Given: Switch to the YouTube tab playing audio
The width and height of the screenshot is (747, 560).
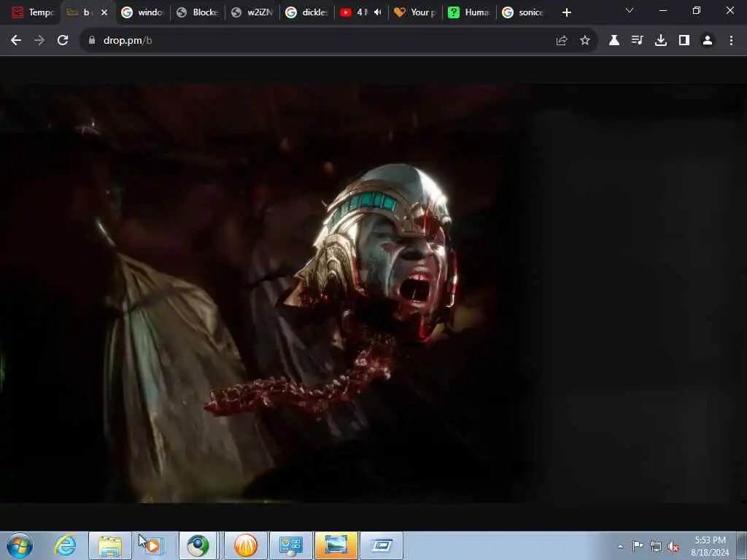Looking at the screenshot, I should click(355, 12).
